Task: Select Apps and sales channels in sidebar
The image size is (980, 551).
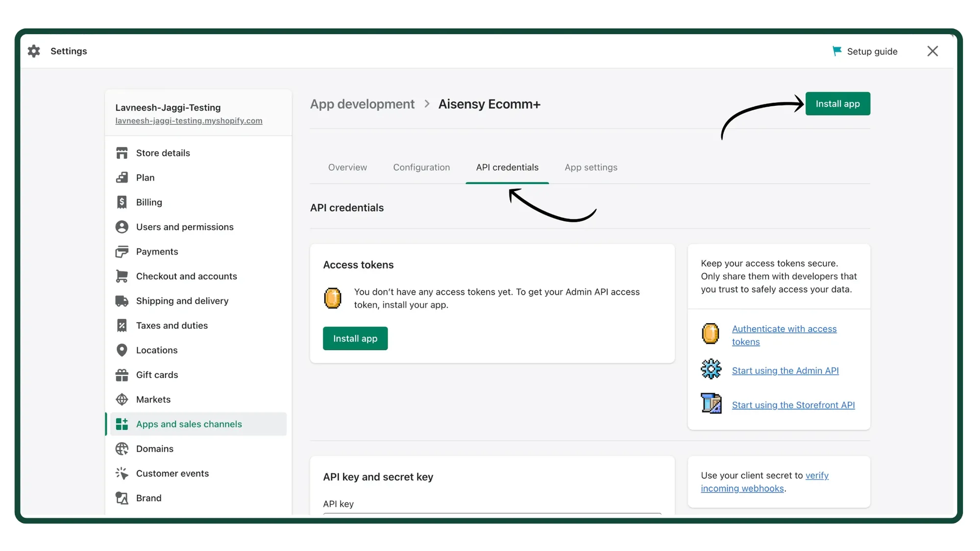Action: tap(189, 424)
